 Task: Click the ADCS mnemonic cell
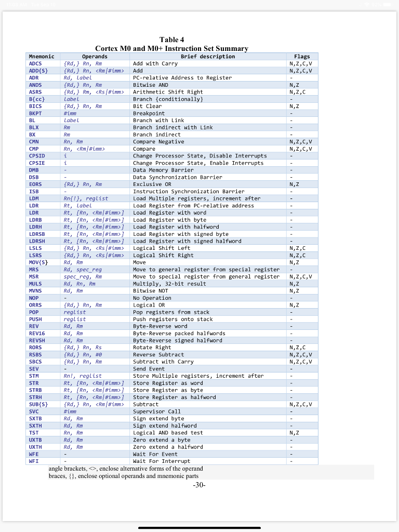(35, 63)
